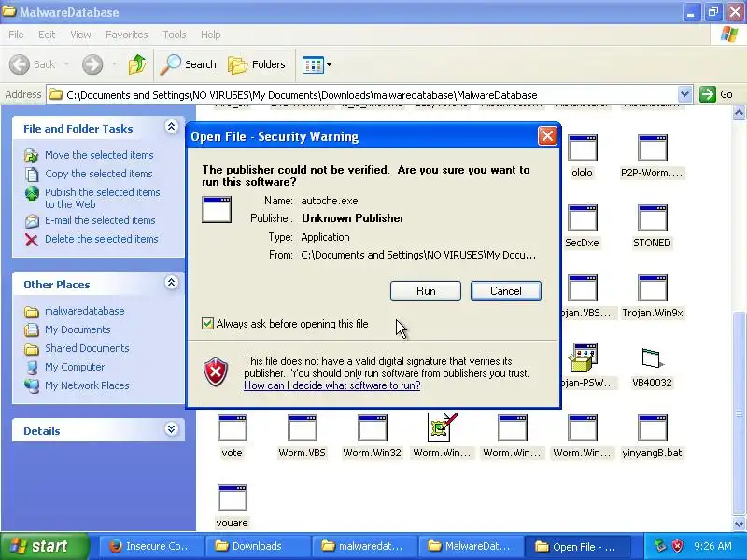This screenshot has width=747, height=560.
Task: Switch to Insecure Co... Firefox taskbar item
Action: pos(151,546)
